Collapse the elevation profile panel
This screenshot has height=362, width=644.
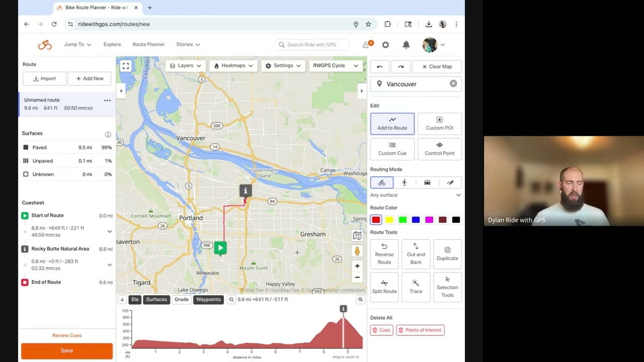(122, 300)
